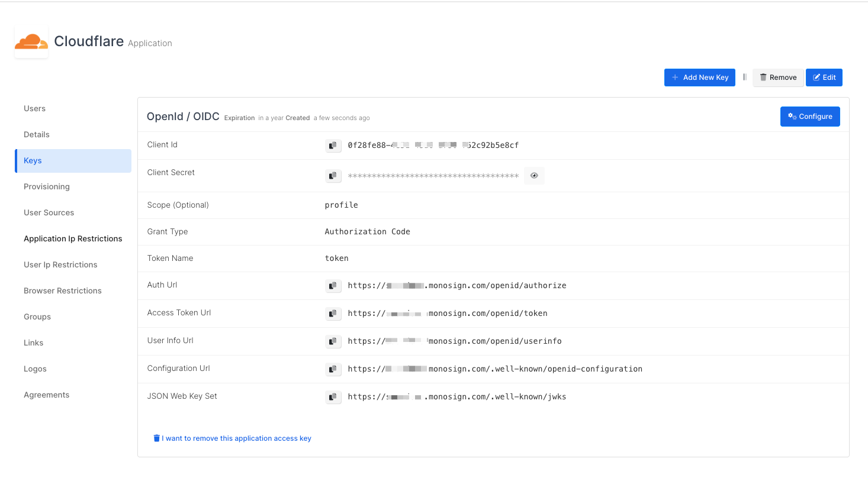868x481 pixels.
Task: Switch to the Provisioning tab
Action: (x=47, y=187)
